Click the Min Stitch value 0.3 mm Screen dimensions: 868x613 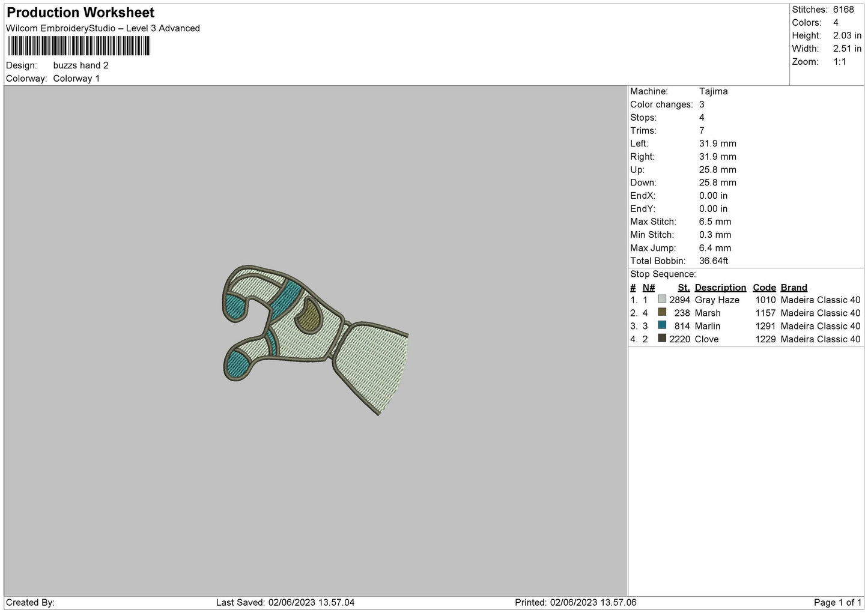(x=715, y=235)
